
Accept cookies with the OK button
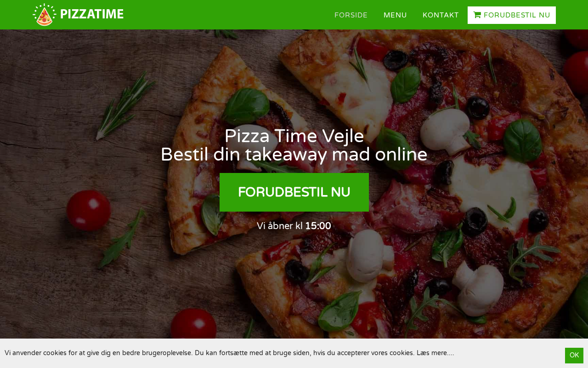click(x=574, y=355)
